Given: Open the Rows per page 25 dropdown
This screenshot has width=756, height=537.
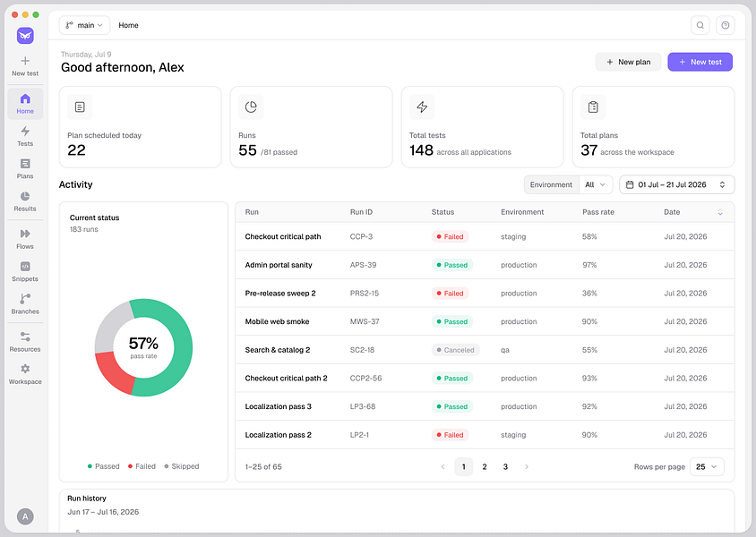Looking at the screenshot, I should click(x=707, y=466).
